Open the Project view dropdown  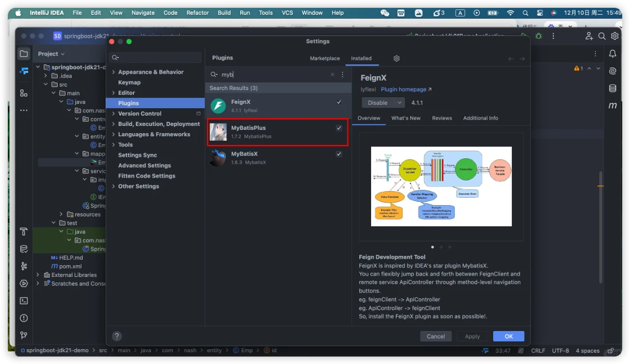pyautogui.click(x=51, y=54)
